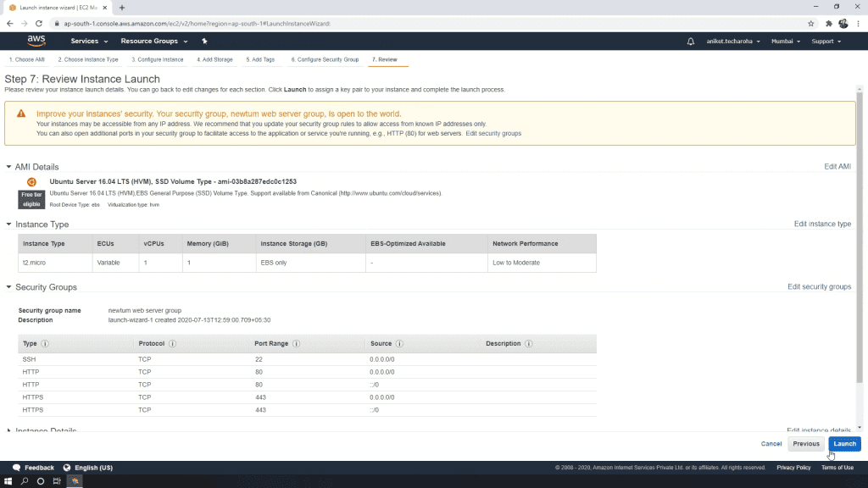This screenshot has height=488, width=868.
Task: Collapse the Instance Type section
Action: click(8, 224)
